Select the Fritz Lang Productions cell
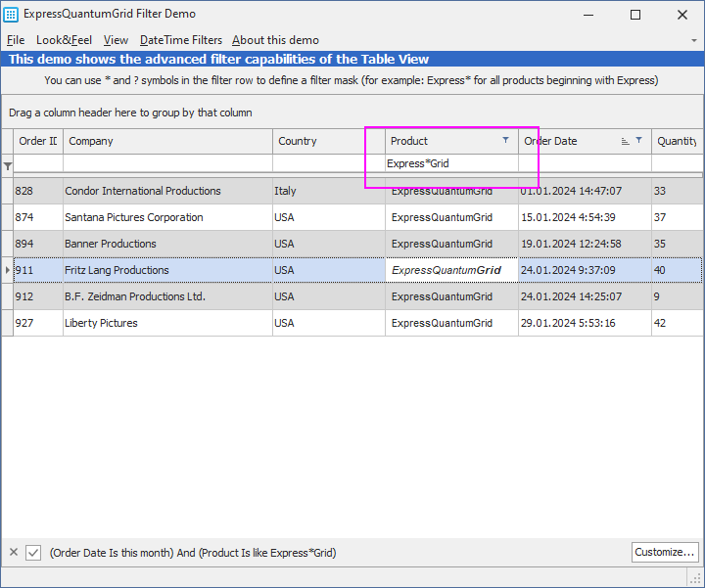 pos(167,270)
